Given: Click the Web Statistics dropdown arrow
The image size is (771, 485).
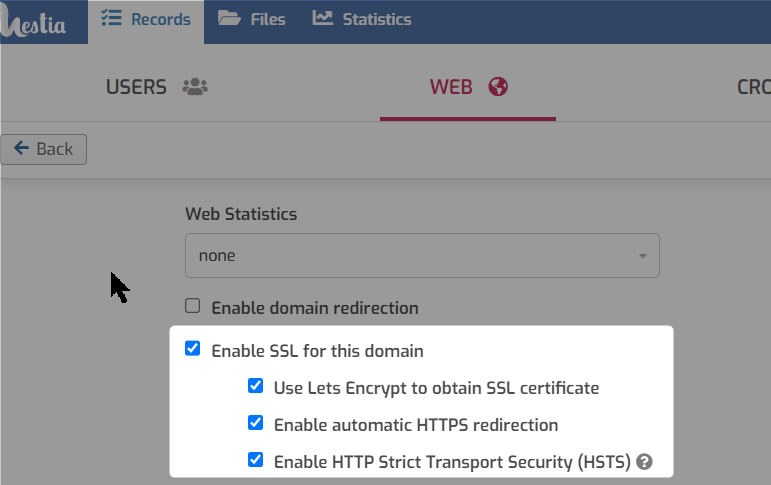Looking at the screenshot, I should tap(642, 256).
